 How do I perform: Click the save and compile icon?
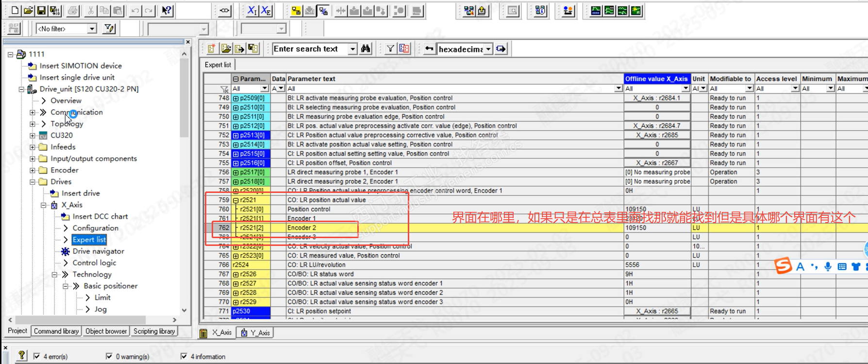coord(55,10)
